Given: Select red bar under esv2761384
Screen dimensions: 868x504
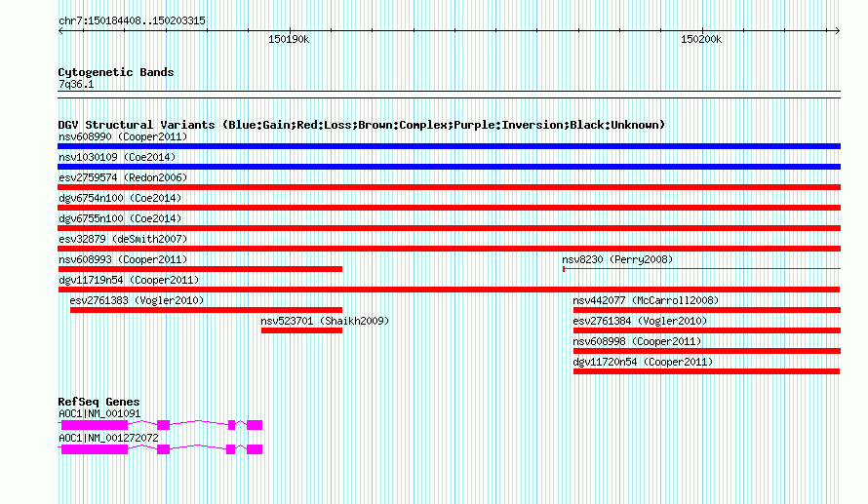Looking at the screenshot, I should (707, 330).
